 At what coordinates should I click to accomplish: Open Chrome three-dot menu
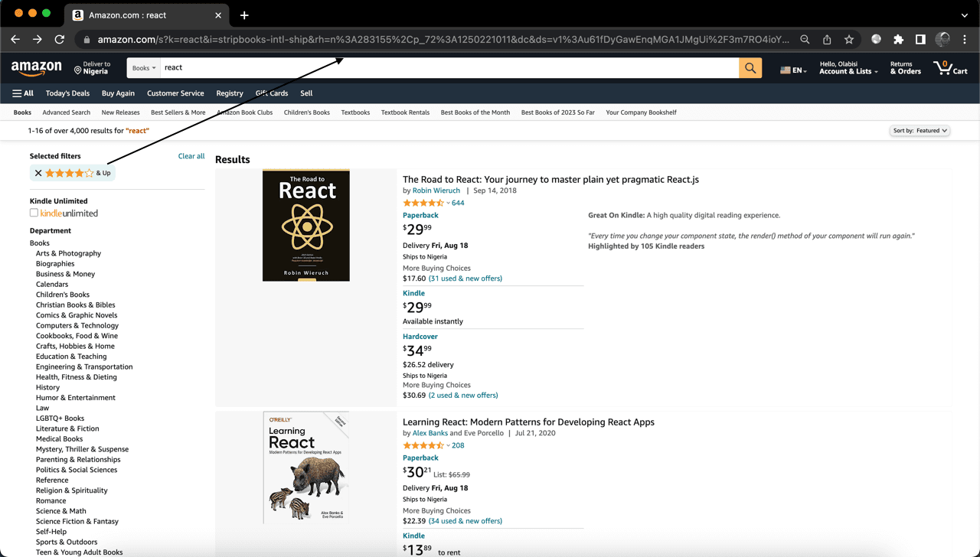[965, 39]
